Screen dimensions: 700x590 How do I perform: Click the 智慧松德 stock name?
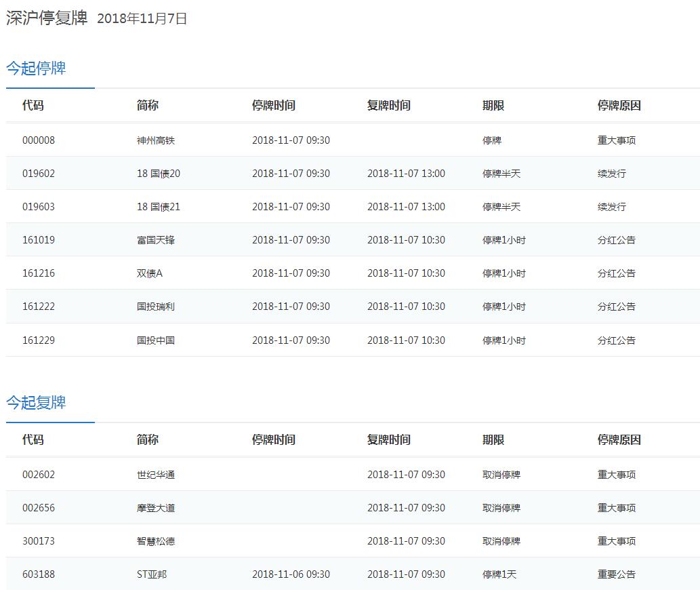tap(156, 541)
